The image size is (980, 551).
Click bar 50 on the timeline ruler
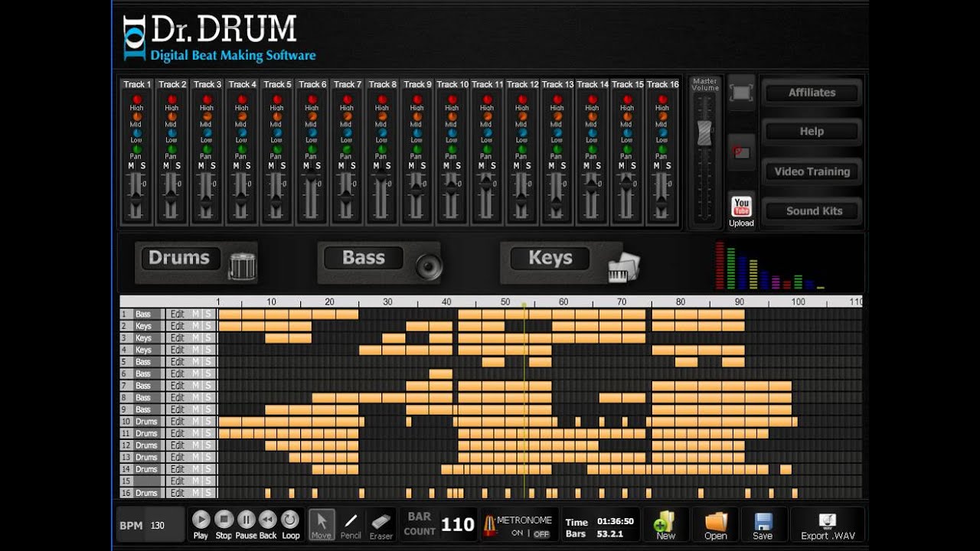(x=505, y=302)
